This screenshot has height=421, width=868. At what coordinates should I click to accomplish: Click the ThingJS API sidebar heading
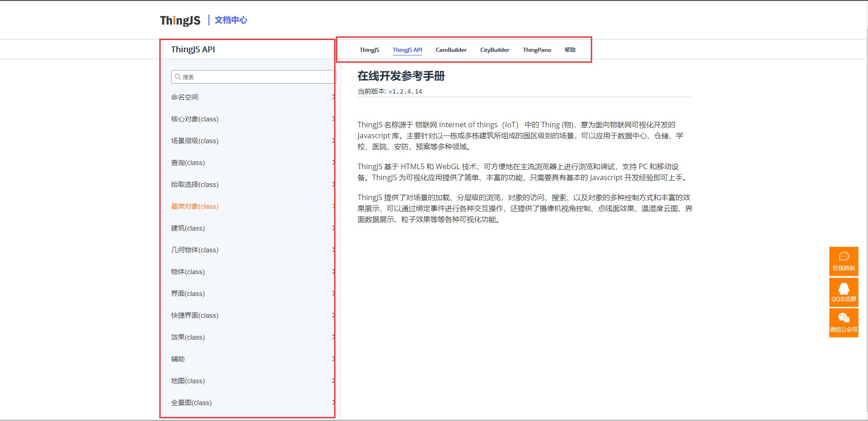pyautogui.click(x=193, y=49)
